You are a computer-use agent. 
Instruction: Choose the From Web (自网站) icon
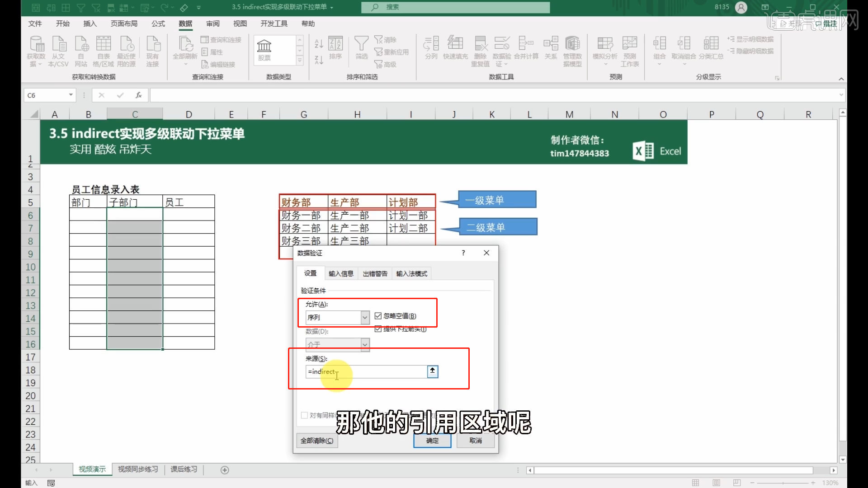tap(81, 51)
